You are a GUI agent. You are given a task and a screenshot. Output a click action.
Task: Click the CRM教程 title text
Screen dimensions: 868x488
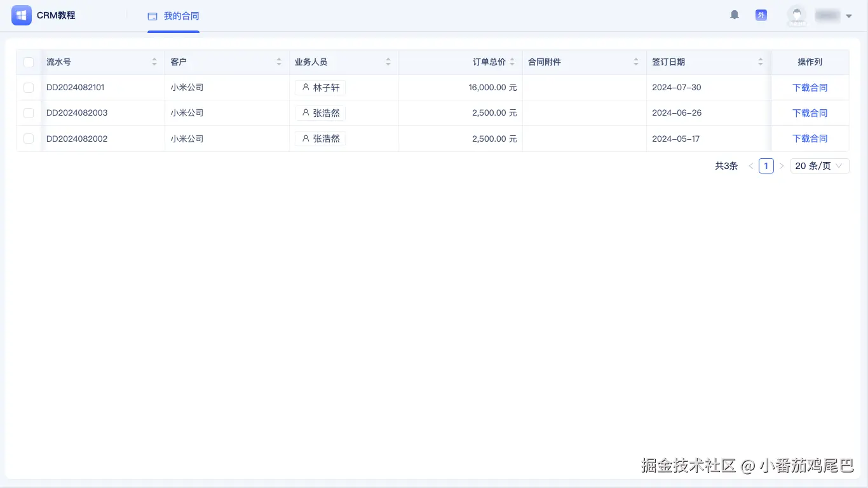pyautogui.click(x=56, y=15)
